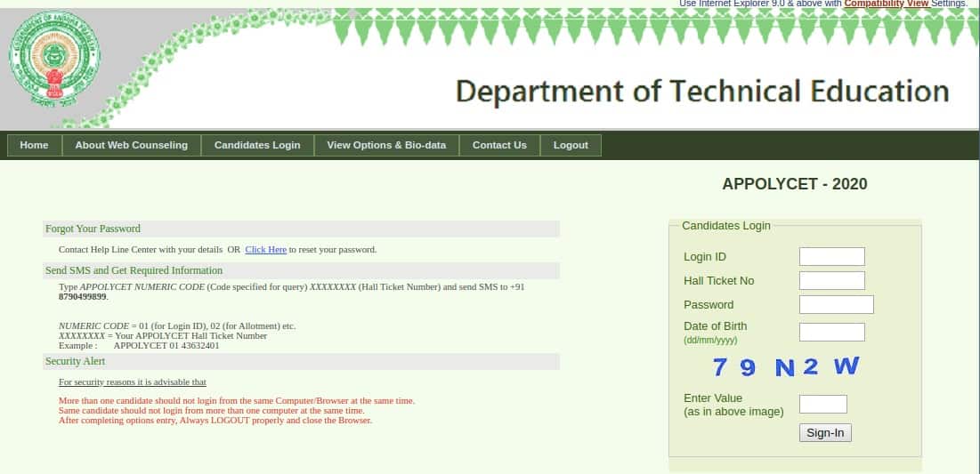Focus the Login ID input field
980x474 pixels.
click(832, 257)
